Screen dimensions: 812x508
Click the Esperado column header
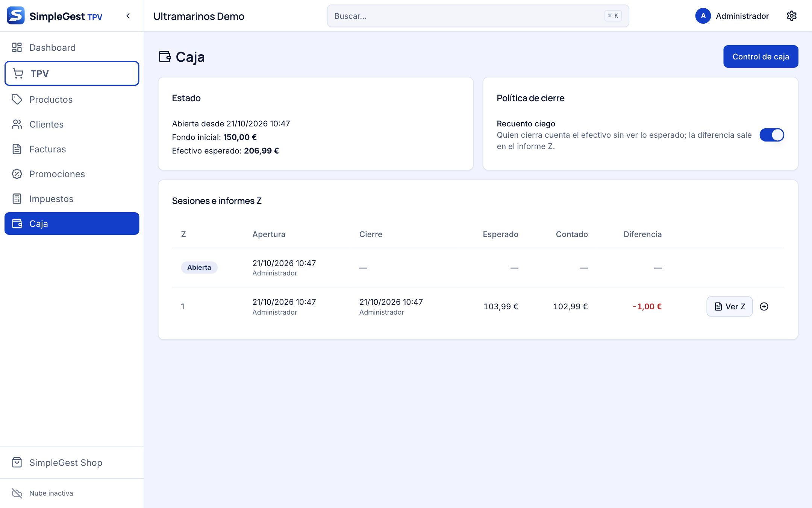(x=500, y=234)
